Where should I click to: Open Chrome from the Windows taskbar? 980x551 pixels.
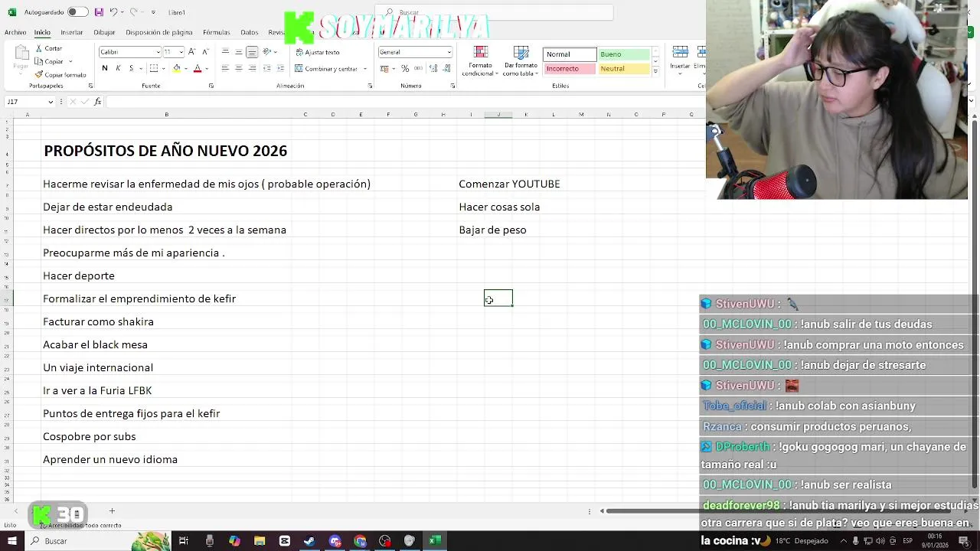point(360,541)
